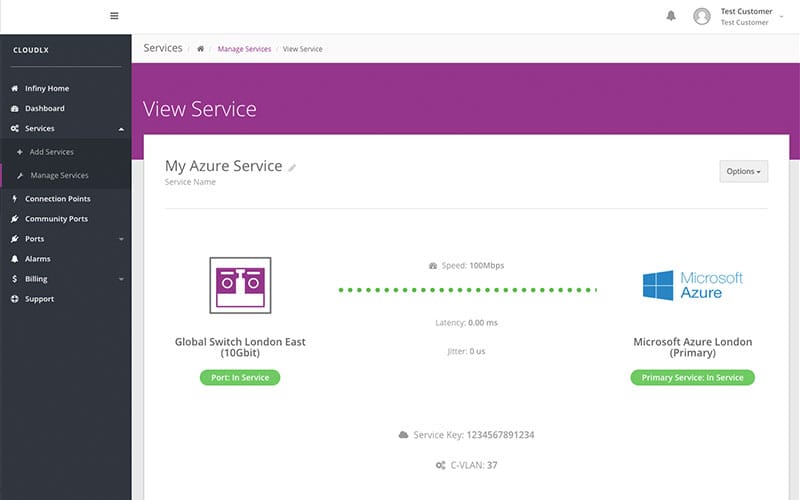Screen dimensions: 800x500
Task: Click the Global Switch port icon
Action: (240, 285)
